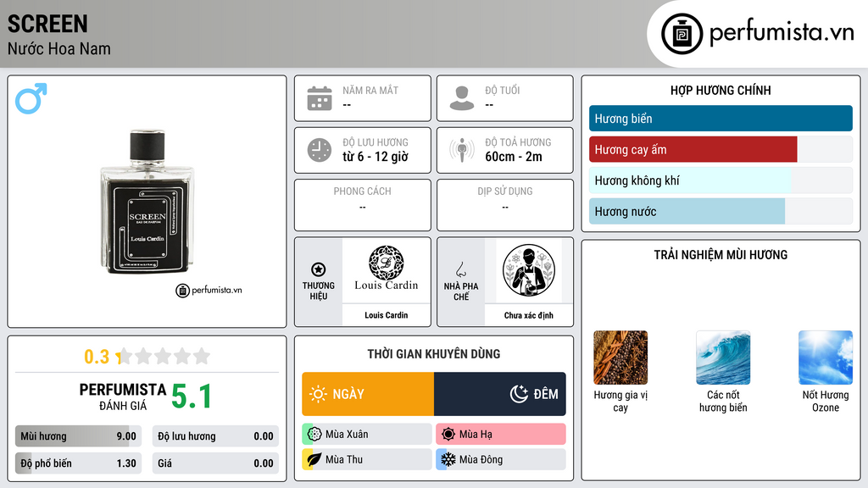Click the Độ phổ biến 1.30 rating bar

(78, 463)
